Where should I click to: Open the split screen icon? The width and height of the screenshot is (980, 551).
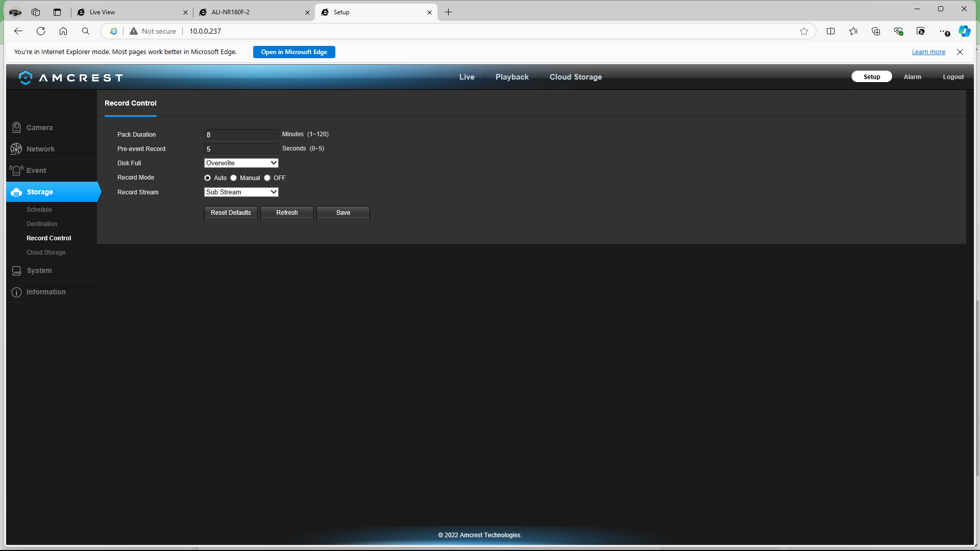tap(830, 31)
